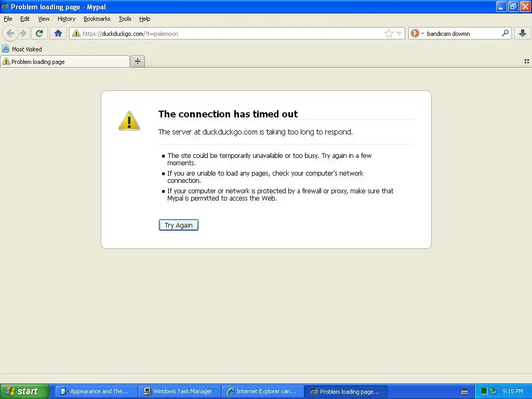Open the History menu

(66, 19)
